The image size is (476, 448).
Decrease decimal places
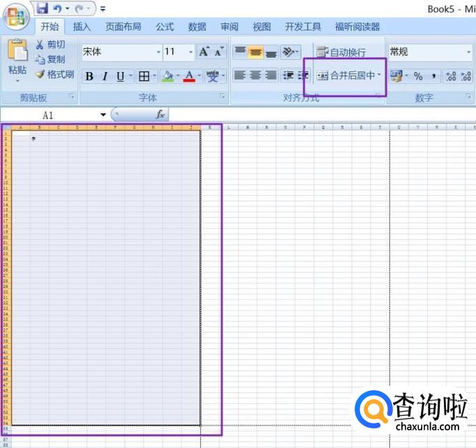tap(466, 76)
